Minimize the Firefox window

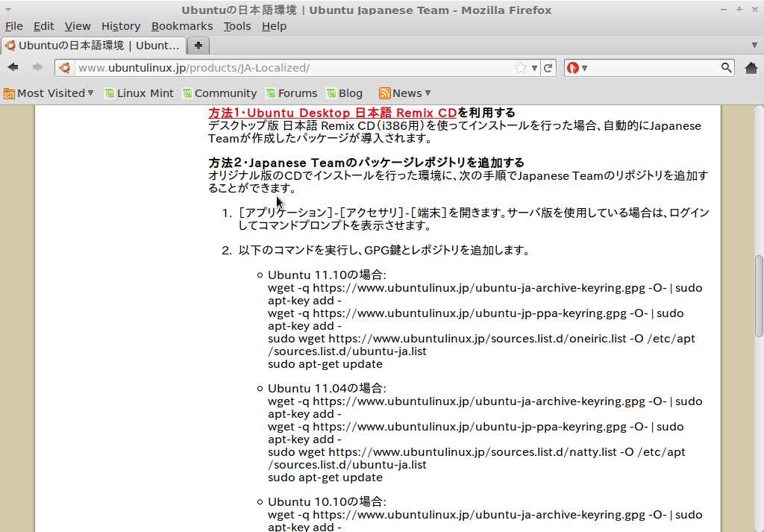724,10
